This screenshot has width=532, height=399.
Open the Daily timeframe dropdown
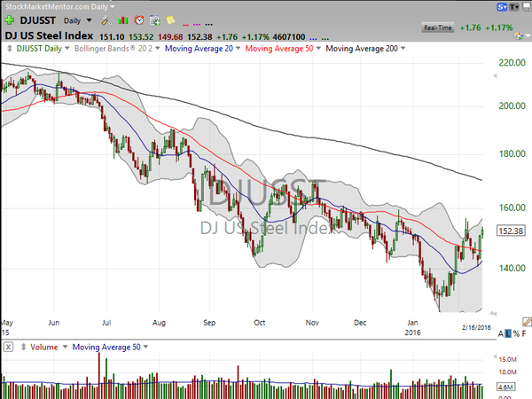pos(78,20)
